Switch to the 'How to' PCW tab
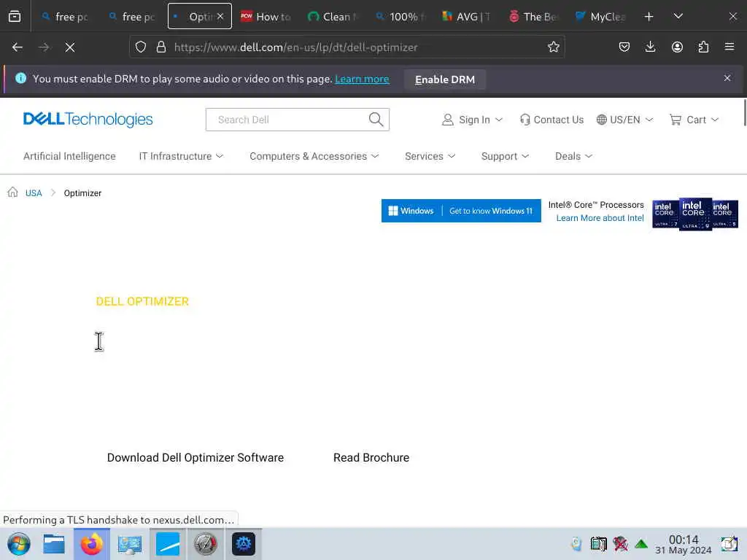747x560 pixels. [x=266, y=17]
